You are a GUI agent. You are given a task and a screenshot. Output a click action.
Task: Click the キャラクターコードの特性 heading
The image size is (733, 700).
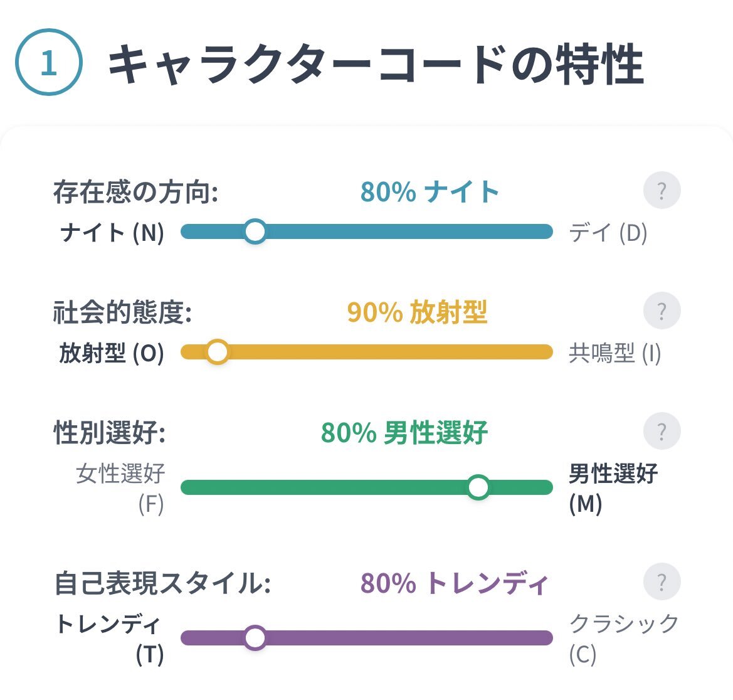[x=376, y=64]
